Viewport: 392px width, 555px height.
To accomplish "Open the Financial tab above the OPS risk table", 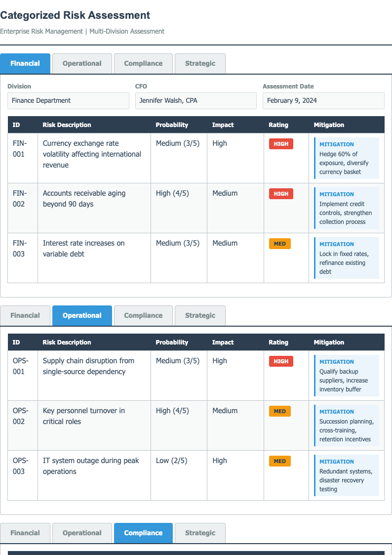I will [x=25, y=316].
